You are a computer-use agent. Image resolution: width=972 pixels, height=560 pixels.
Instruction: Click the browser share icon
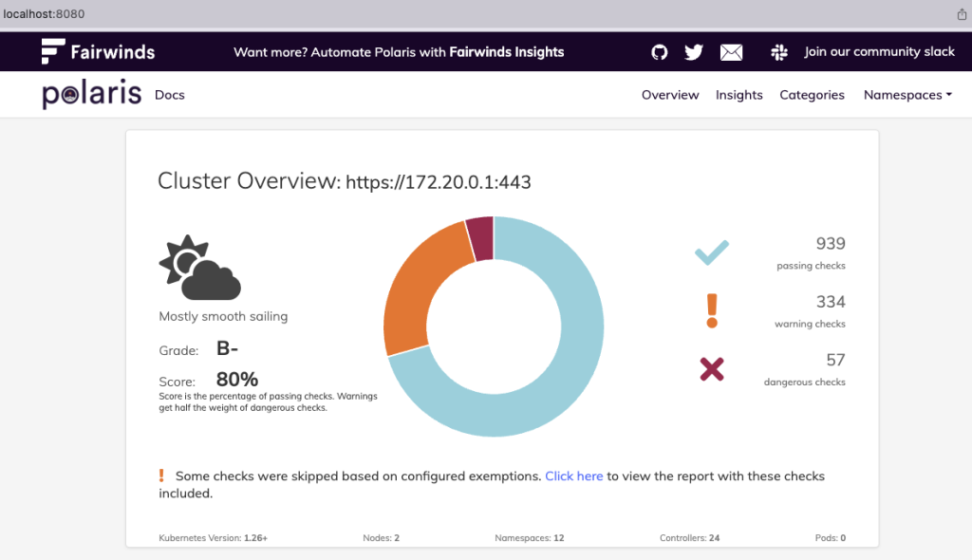(x=962, y=14)
